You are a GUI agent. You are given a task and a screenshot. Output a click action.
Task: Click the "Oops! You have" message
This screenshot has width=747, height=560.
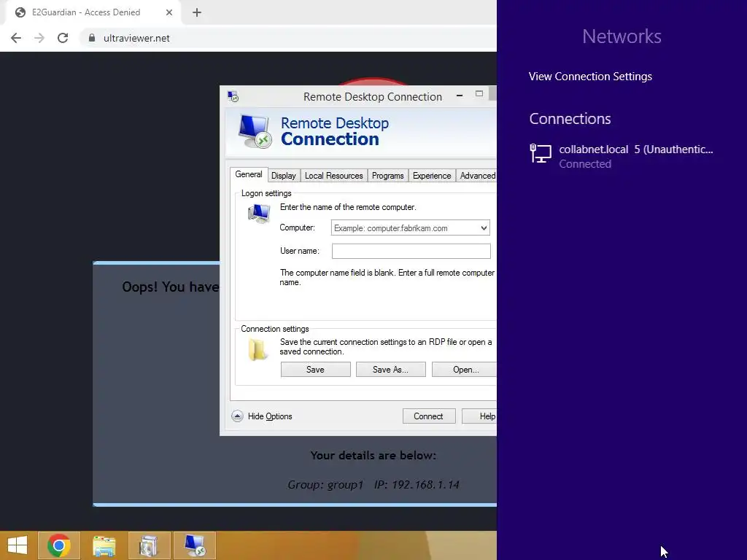coord(171,287)
